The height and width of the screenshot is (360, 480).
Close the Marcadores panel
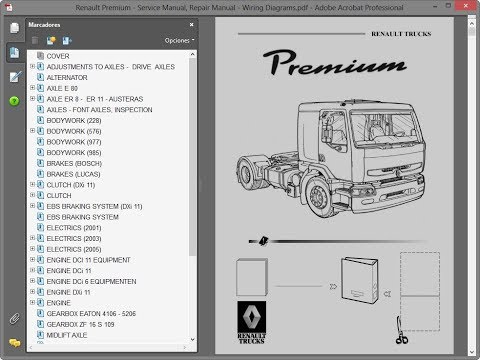pyautogui.click(x=191, y=25)
